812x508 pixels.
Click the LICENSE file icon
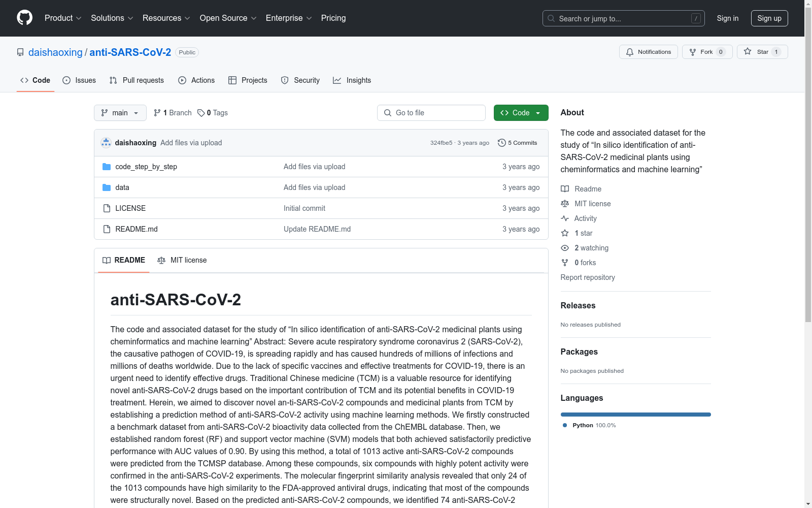tap(107, 208)
